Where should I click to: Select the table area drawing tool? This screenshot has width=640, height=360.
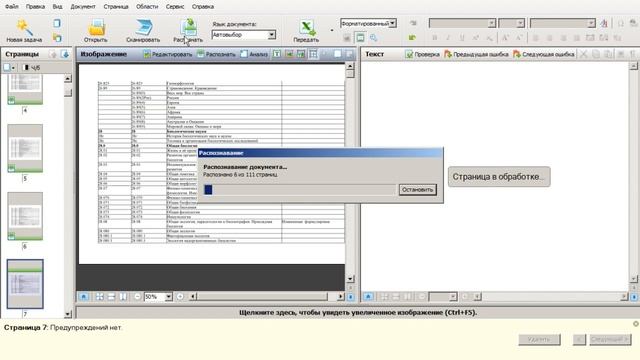coord(313,54)
